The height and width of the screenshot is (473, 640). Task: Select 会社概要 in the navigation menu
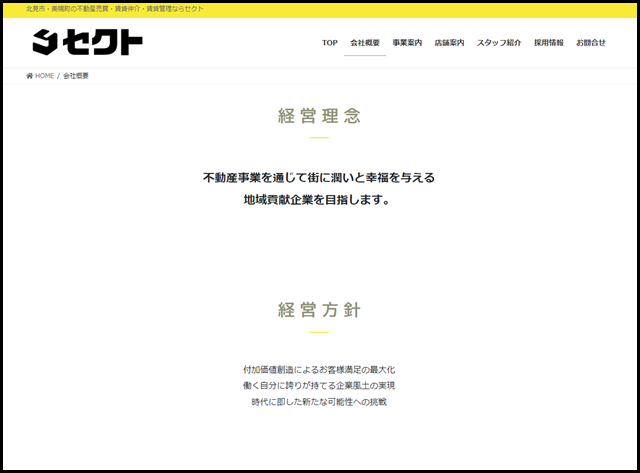pos(365,42)
